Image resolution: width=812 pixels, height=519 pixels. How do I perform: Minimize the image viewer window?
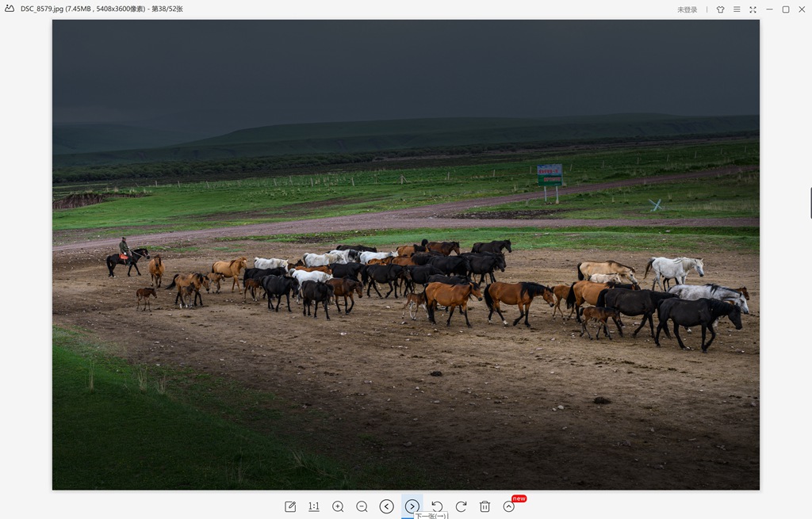(x=769, y=10)
